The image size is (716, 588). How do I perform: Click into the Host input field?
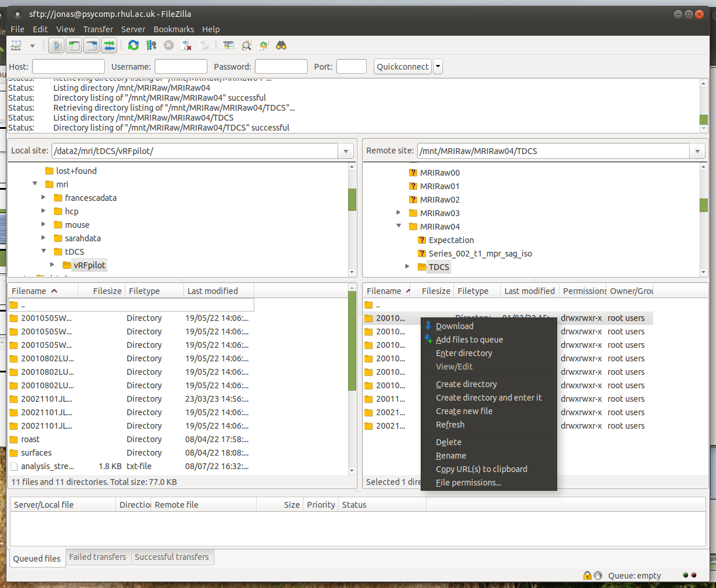(x=68, y=67)
